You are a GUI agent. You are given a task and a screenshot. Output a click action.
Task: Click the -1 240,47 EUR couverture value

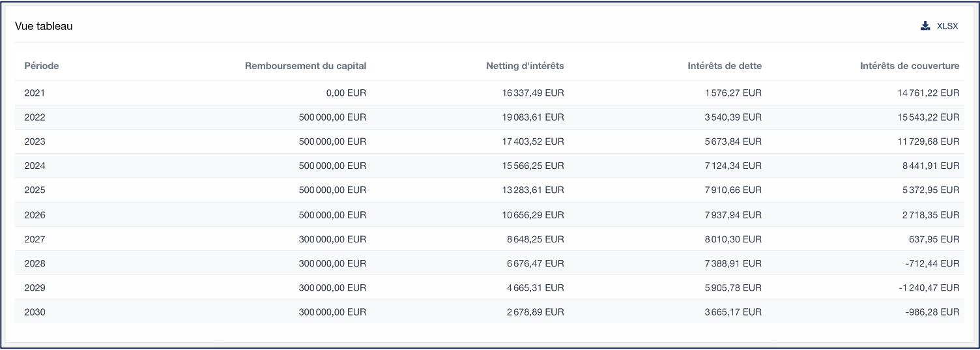point(932,288)
